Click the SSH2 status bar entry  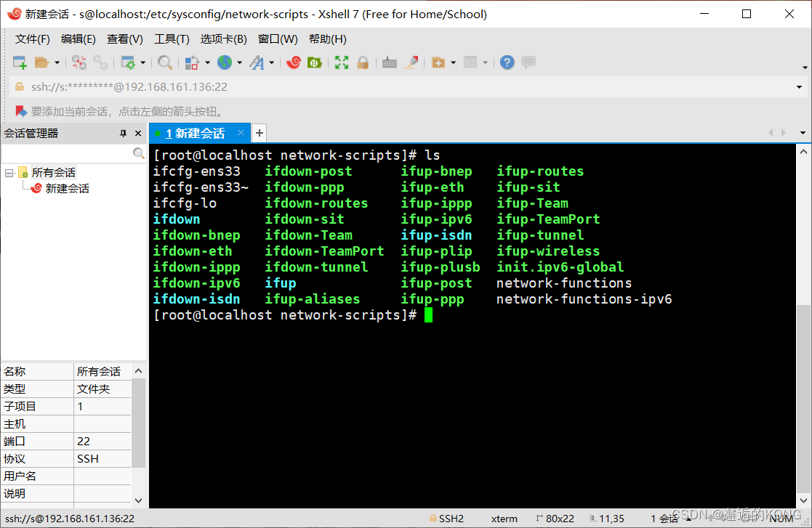pyautogui.click(x=446, y=518)
